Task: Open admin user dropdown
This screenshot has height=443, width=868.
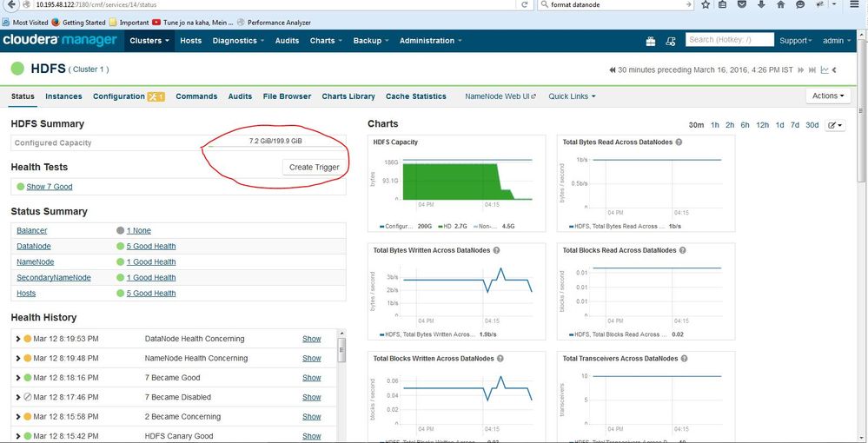Action: (837, 41)
